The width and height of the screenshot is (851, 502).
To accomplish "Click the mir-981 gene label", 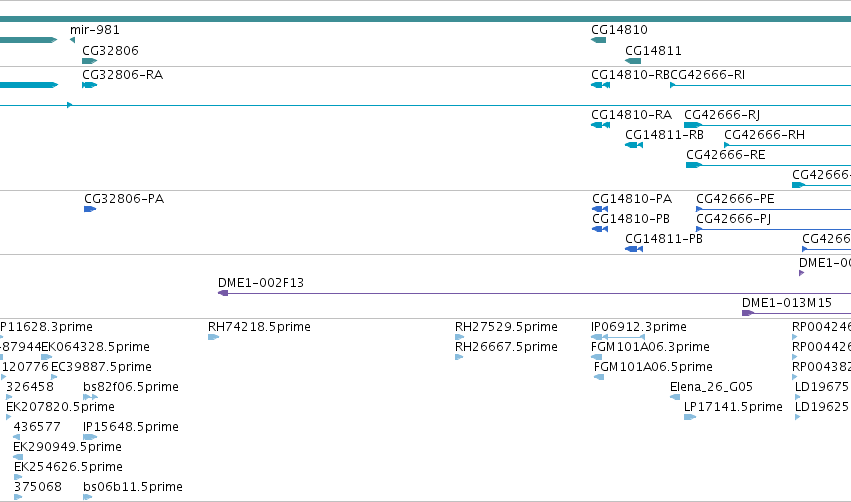I will click(x=94, y=30).
